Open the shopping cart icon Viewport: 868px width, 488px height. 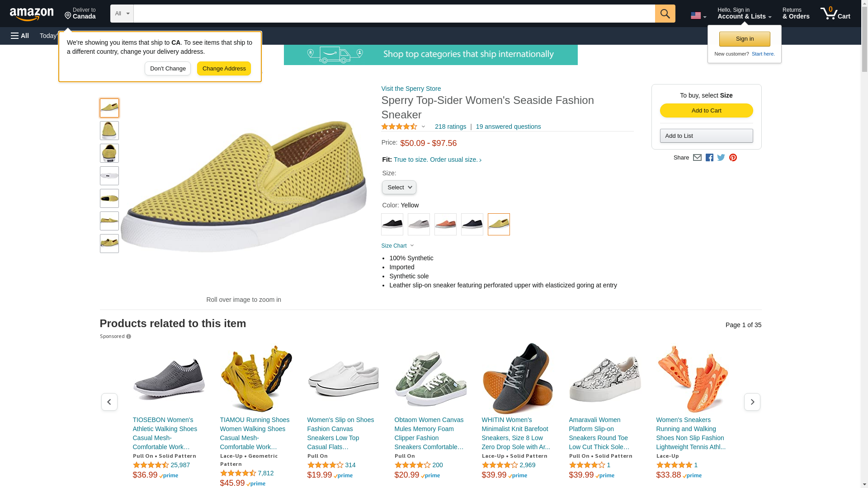tap(835, 14)
